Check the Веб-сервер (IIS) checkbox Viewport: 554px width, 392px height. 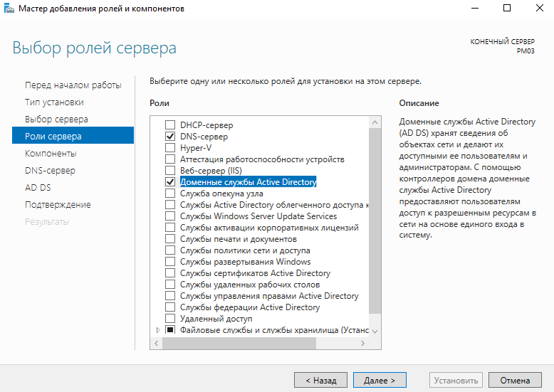coord(170,171)
